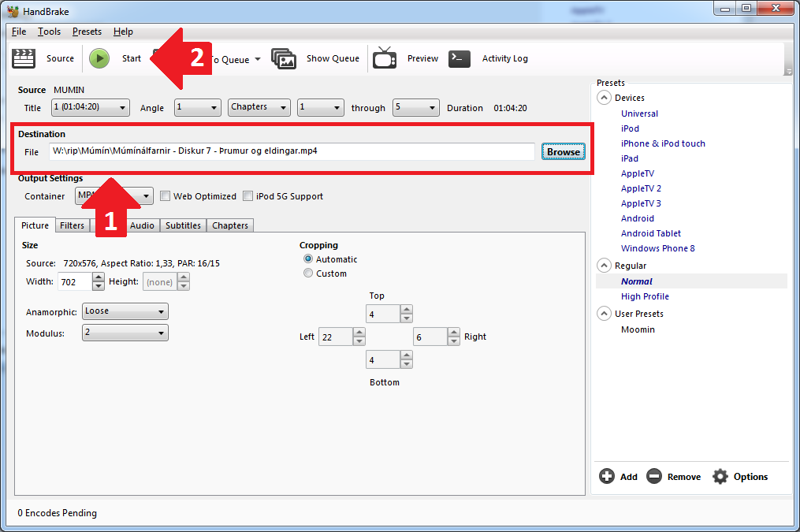Click the Add preset plus icon
Viewport: 800px width, 532px height.
[607, 476]
